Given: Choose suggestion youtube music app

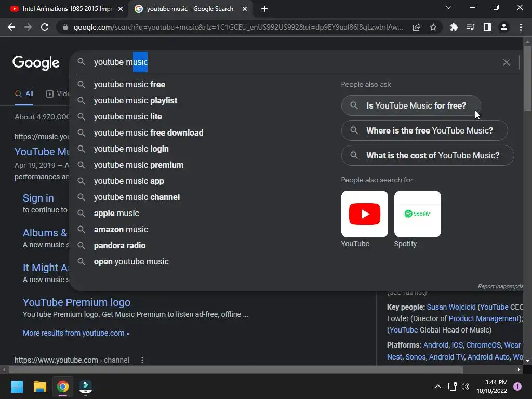Looking at the screenshot, I should pyautogui.click(x=129, y=181).
